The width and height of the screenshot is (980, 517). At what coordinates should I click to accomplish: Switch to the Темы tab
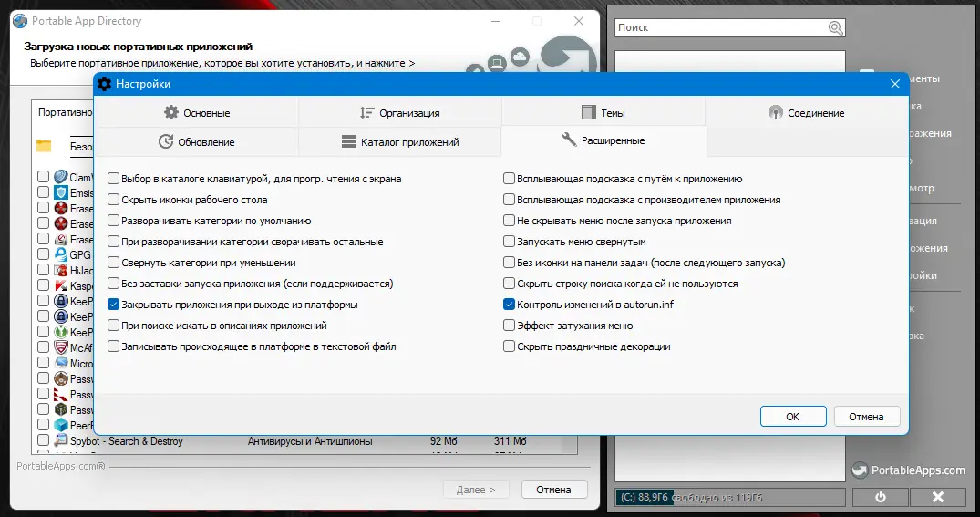point(603,112)
